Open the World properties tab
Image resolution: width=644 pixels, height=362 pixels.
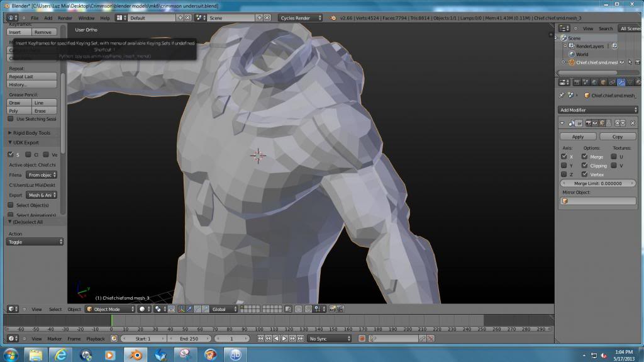(x=594, y=82)
